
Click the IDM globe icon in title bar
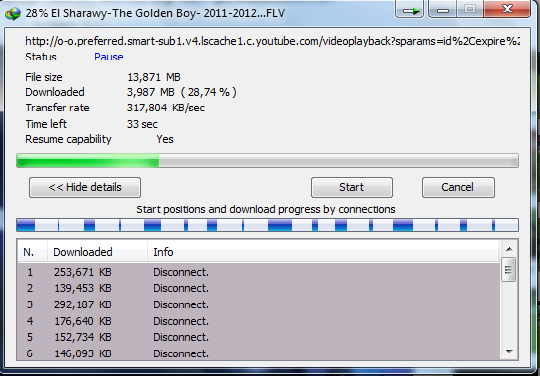pos(13,13)
